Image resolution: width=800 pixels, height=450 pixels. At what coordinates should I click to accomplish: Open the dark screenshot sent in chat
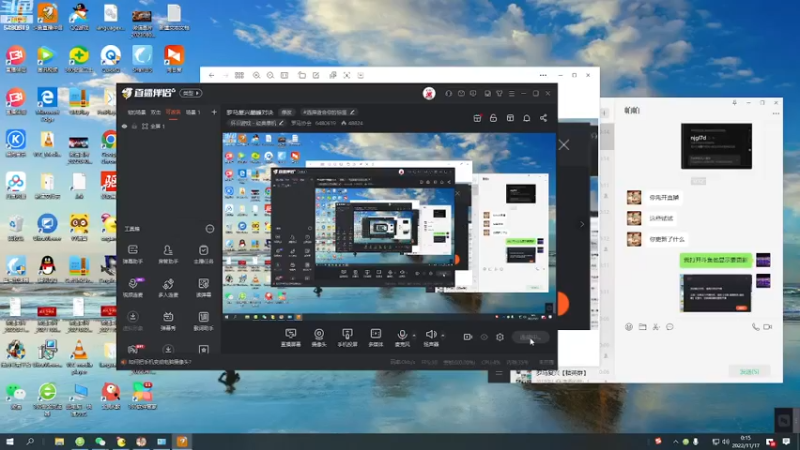click(x=717, y=293)
